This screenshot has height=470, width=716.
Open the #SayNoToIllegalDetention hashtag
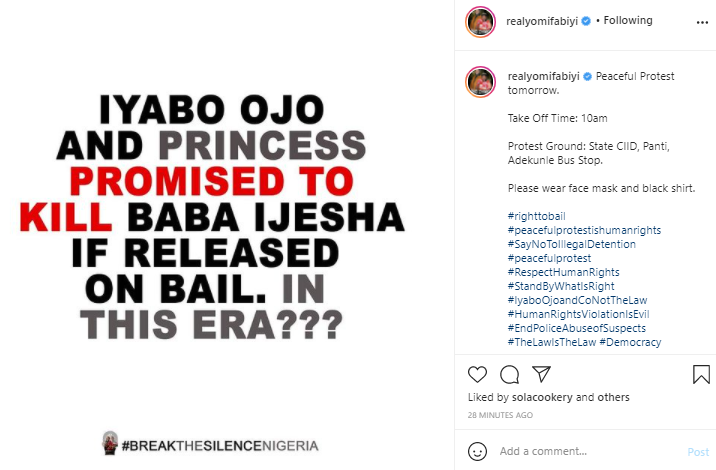(x=571, y=244)
